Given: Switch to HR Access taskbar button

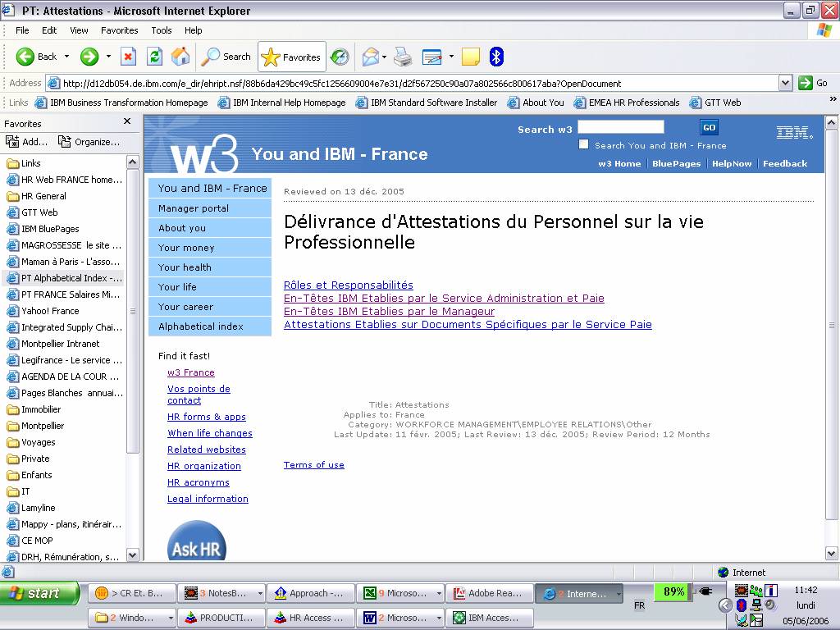Looking at the screenshot, I should pos(310,618).
